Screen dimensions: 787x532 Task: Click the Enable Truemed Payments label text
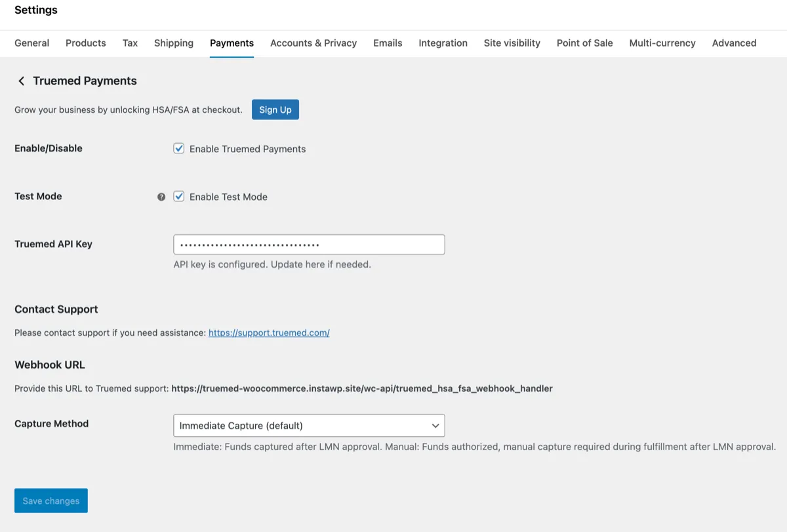pos(248,149)
